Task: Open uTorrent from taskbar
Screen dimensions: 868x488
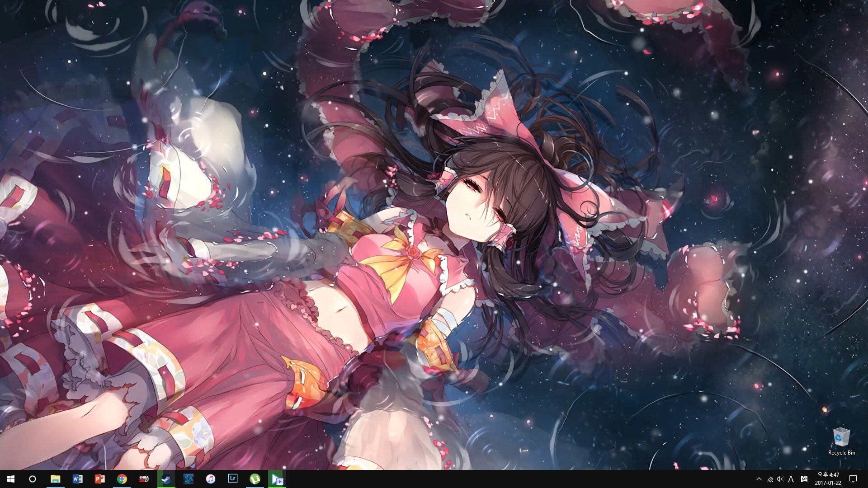Action: 255,479
